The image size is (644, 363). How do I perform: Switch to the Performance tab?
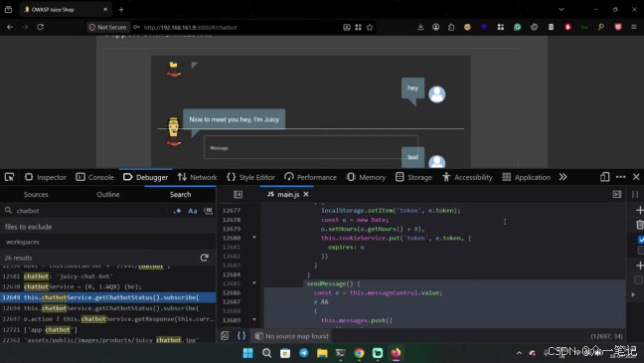click(310, 177)
